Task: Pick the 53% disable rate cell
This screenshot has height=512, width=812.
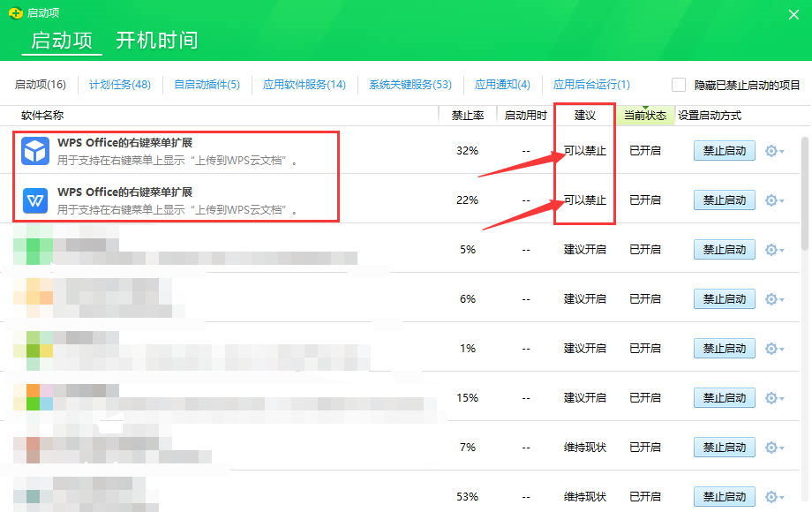Action: [467, 496]
